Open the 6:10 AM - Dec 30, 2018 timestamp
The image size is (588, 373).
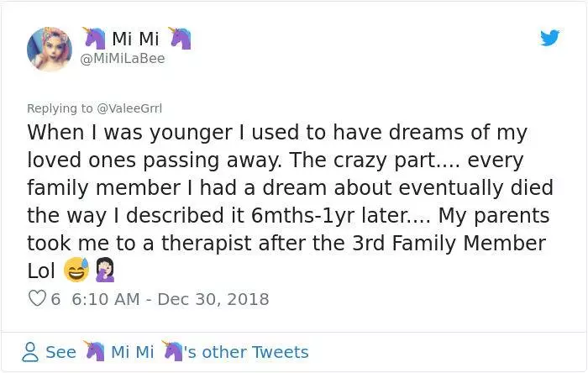coord(171,299)
